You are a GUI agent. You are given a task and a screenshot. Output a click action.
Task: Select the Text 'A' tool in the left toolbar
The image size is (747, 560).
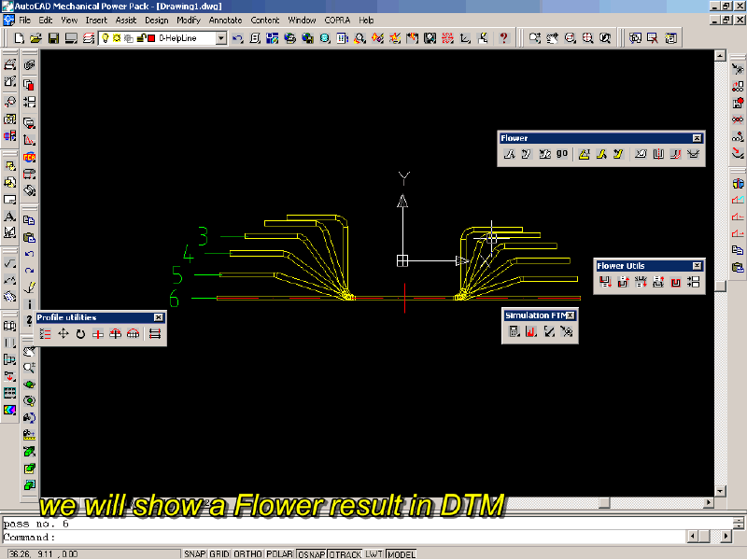click(9, 217)
